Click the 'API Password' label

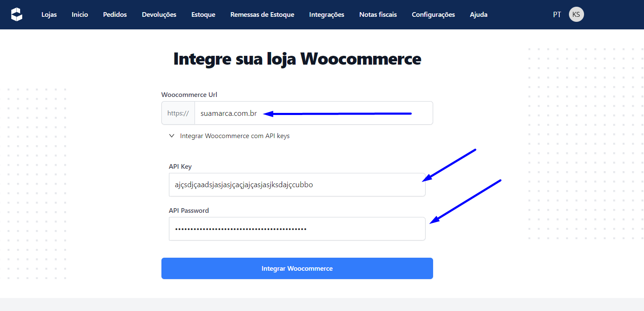point(189,210)
